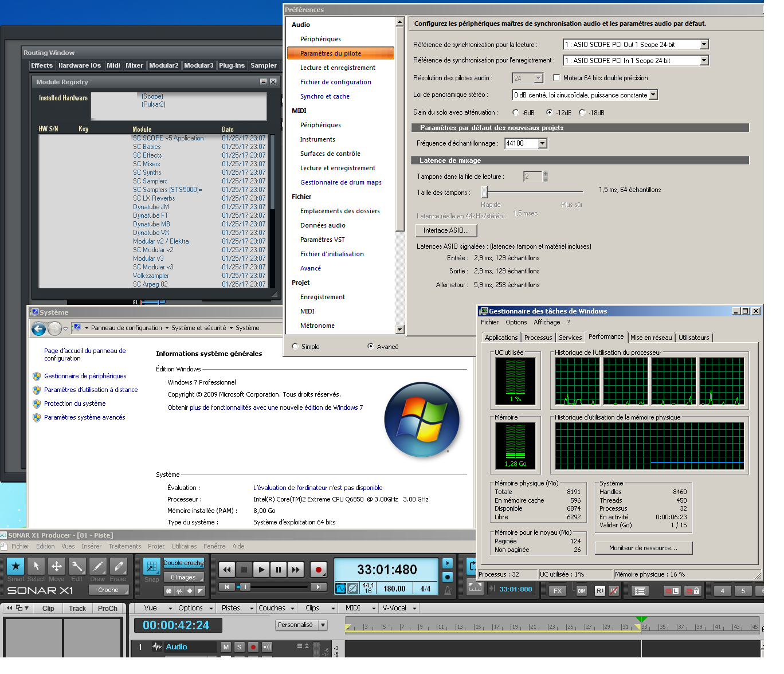Jump to project end button
The image size is (784, 674).
[x=318, y=587]
